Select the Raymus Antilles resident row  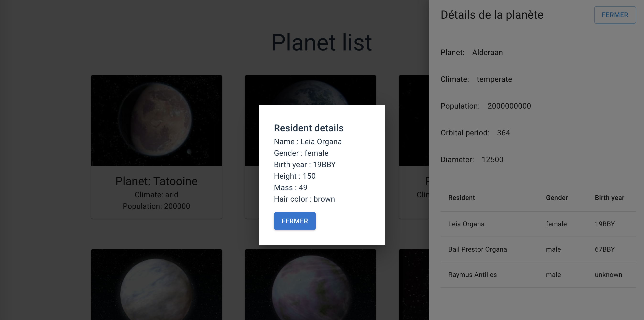pos(538,275)
